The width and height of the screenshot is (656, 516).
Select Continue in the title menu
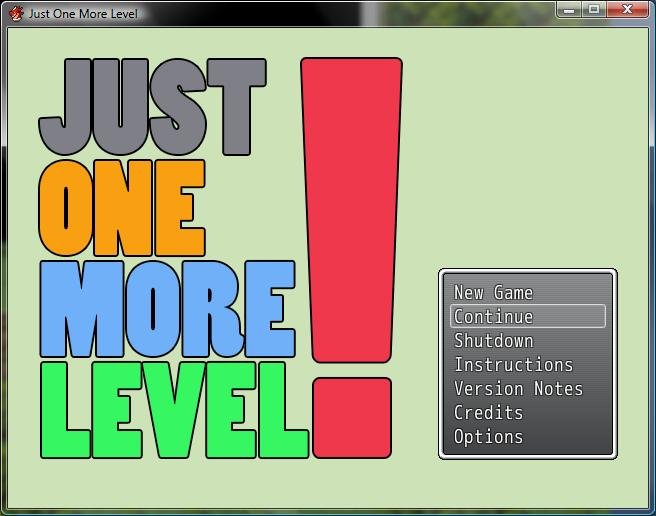[528, 316]
